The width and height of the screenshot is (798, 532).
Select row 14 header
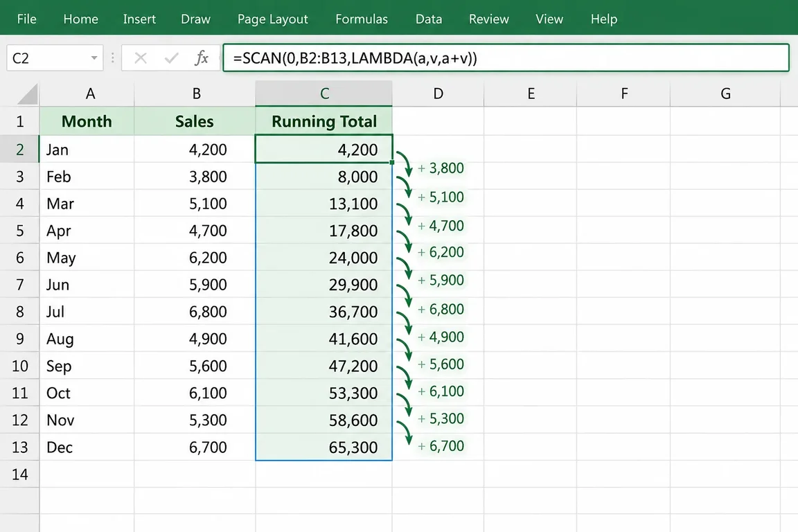pyautogui.click(x=19, y=474)
